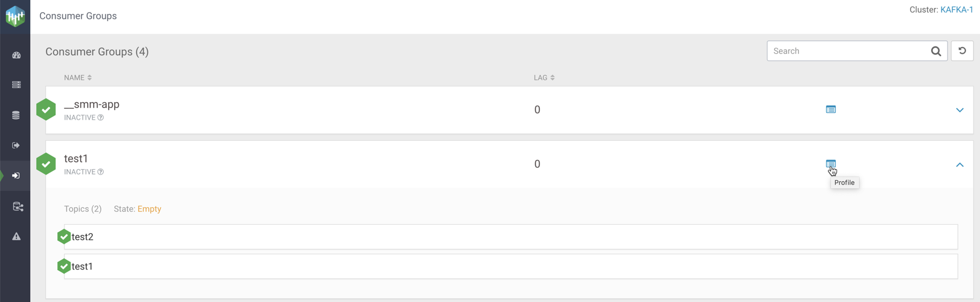Go to Topics via database icon
This screenshot has width=980, height=302.
pyautogui.click(x=16, y=115)
